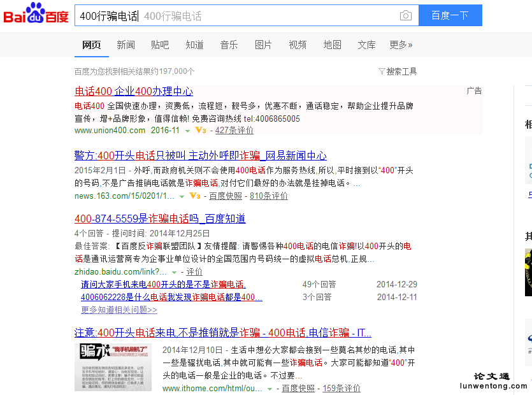Click 更多知道相关问题>> link
This screenshot has width=532, height=395.
(119, 310)
